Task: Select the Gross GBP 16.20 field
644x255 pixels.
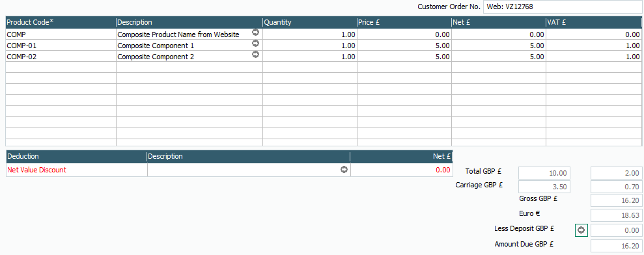Action: tap(617, 200)
